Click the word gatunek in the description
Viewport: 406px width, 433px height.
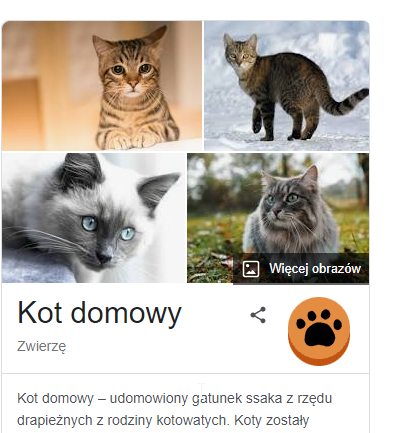point(217,399)
